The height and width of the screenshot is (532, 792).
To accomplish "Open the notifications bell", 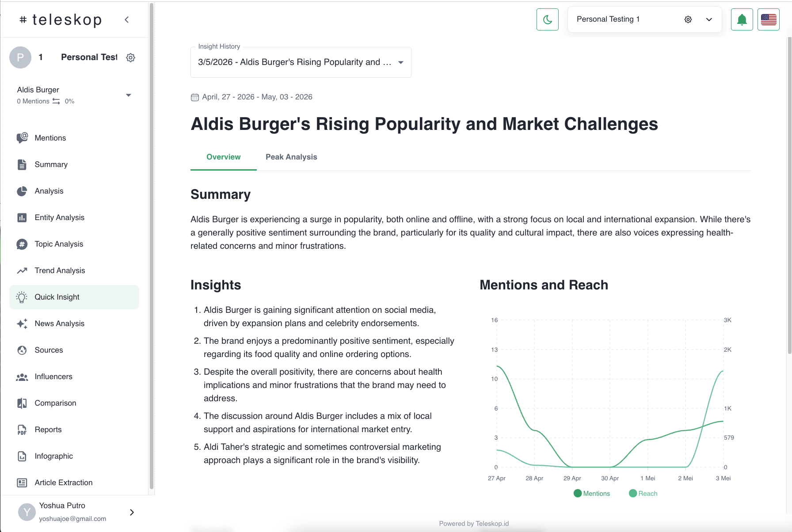I will (x=742, y=19).
